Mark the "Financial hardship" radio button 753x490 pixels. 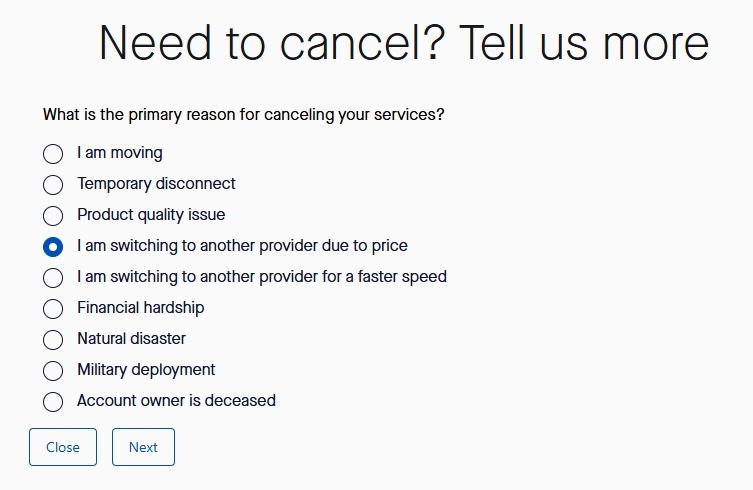(x=53, y=309)
